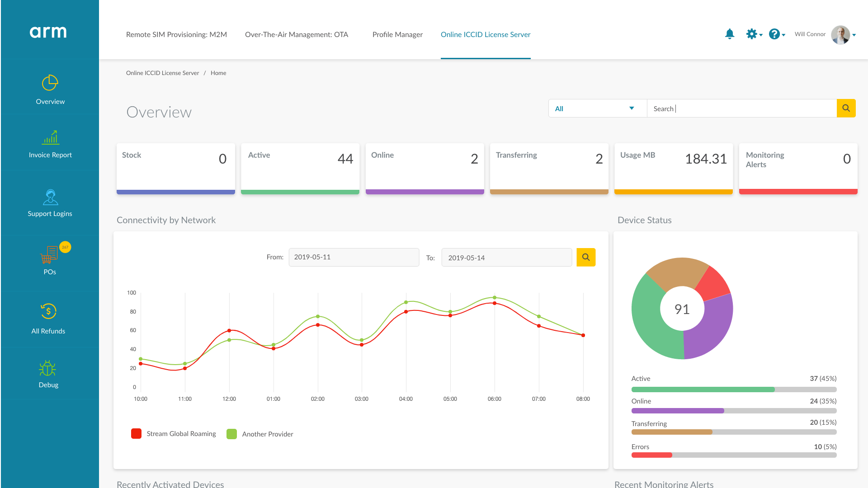The height and width of the screenshot is (488, 868).
Task: Click the 267 badge on POs
Action: point(65,247)
